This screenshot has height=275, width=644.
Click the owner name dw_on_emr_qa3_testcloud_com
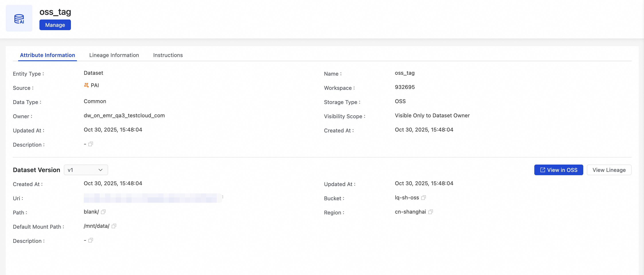(124, 116)
